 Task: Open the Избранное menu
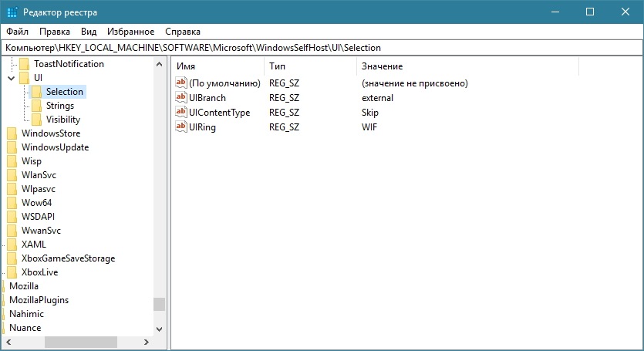[x=130, y=32]
